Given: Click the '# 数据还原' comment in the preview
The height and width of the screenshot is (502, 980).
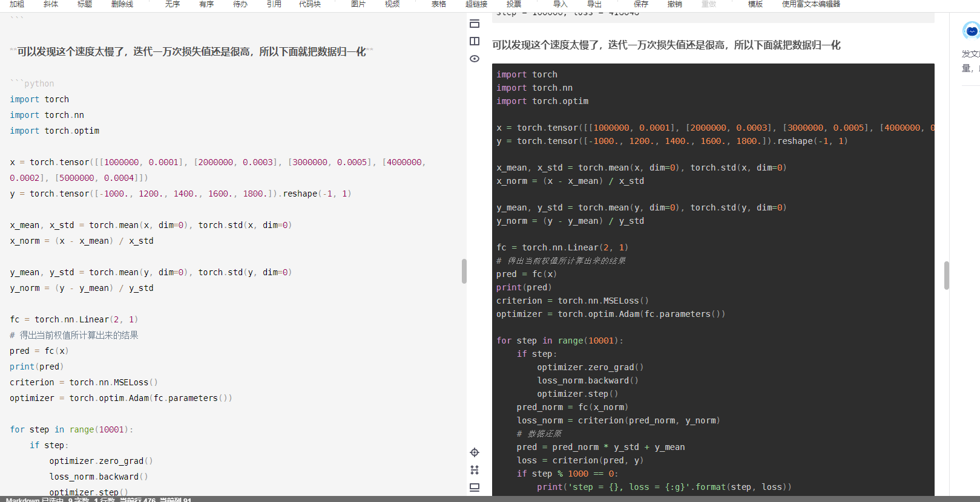Looking at the screenshot, I should (539, 434).
